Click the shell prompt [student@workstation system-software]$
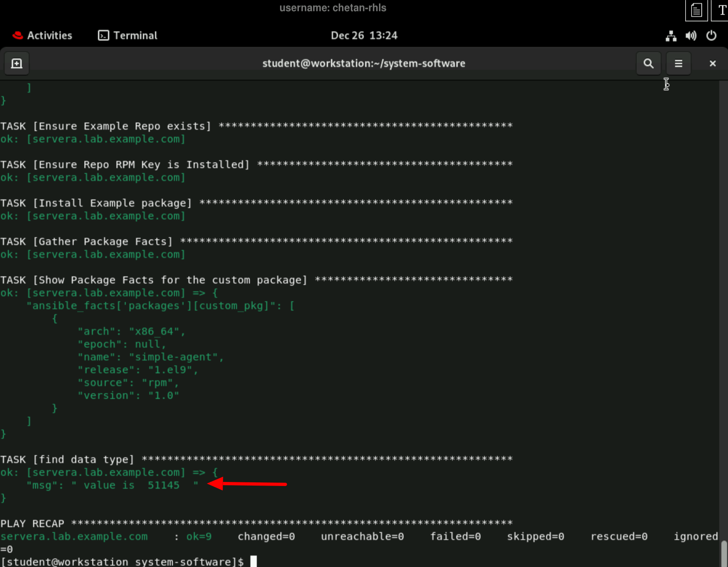This screenshot has width=728, height=567. (122, 562)
